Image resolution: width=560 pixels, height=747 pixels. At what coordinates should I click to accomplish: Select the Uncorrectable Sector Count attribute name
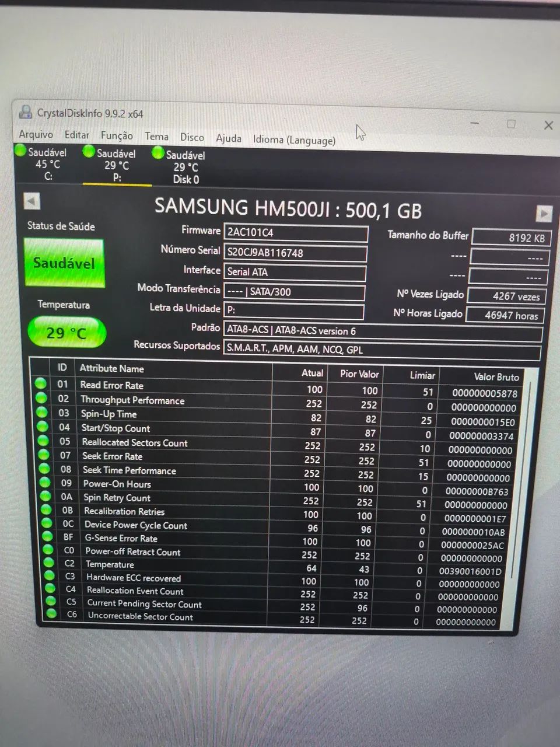click(x=140, y=616)
